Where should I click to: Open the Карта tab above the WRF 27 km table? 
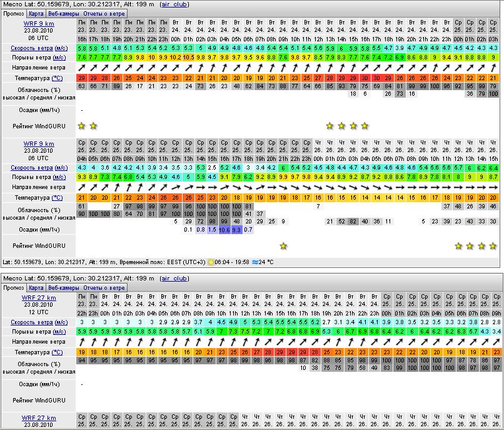click(x=36, y=288)
